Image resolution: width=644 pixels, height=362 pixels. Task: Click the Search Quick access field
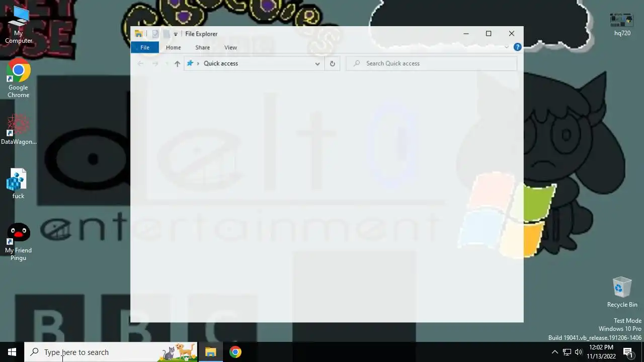[431, 63]
